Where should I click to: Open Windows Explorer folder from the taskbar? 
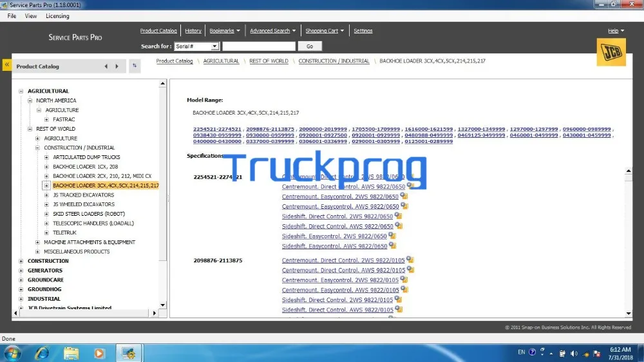coord(71,354)
